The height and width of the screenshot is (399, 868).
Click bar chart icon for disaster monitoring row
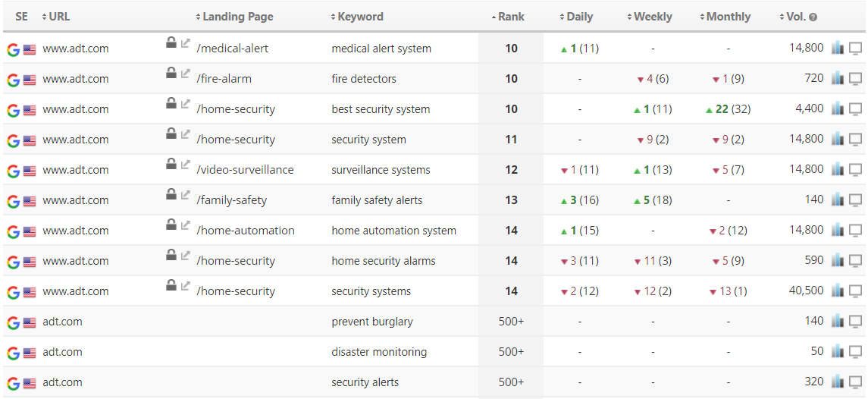pyautogui.click(x=837, y=351)
